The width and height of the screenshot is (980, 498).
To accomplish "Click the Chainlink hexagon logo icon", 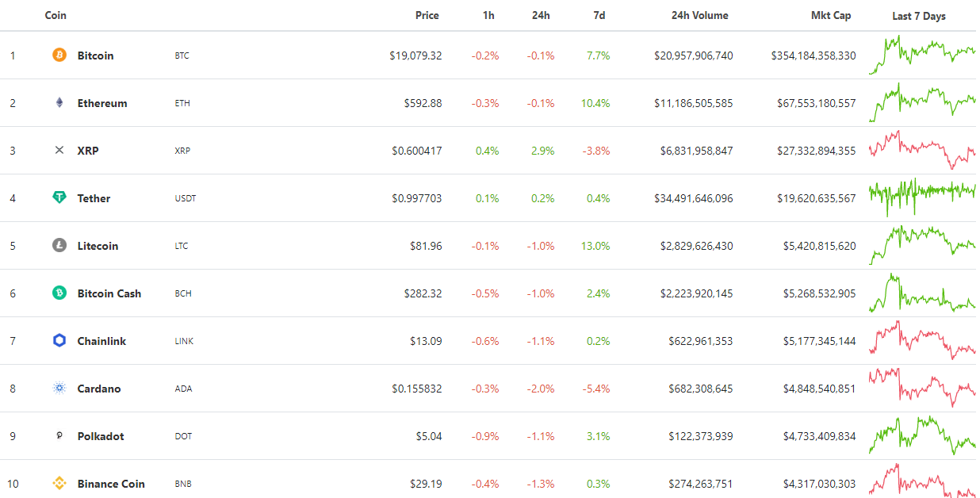I will [59, 341].
